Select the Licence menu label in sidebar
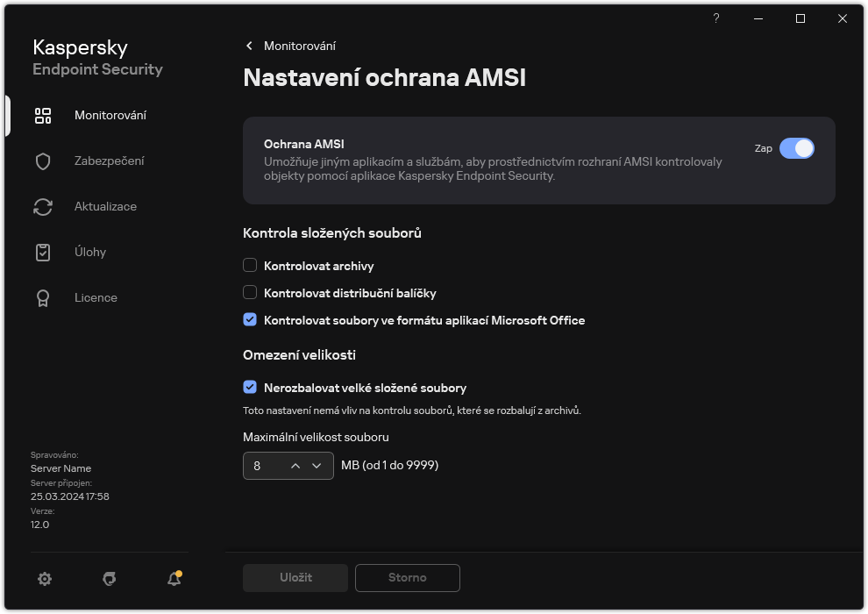The image size is (868, 614). pos(96,298)
